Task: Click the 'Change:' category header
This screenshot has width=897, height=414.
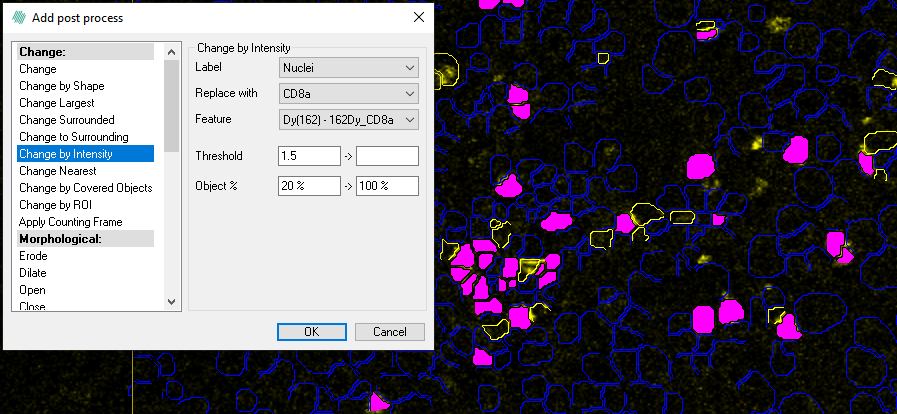Action: click(85, 51)
